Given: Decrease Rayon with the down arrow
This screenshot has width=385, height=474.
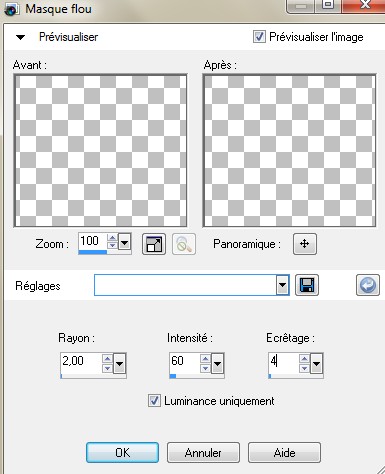Looking at the screenshot, I should (107, 368).
